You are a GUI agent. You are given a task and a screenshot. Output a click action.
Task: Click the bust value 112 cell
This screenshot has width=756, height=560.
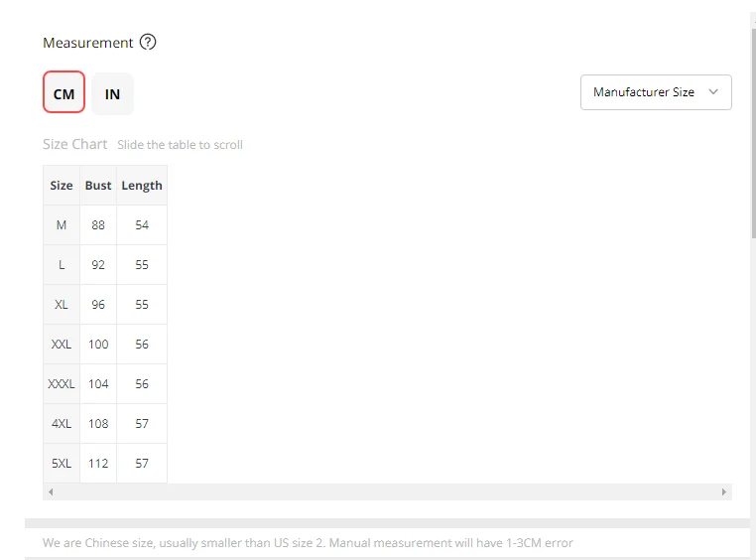click(x=98, y=464)
